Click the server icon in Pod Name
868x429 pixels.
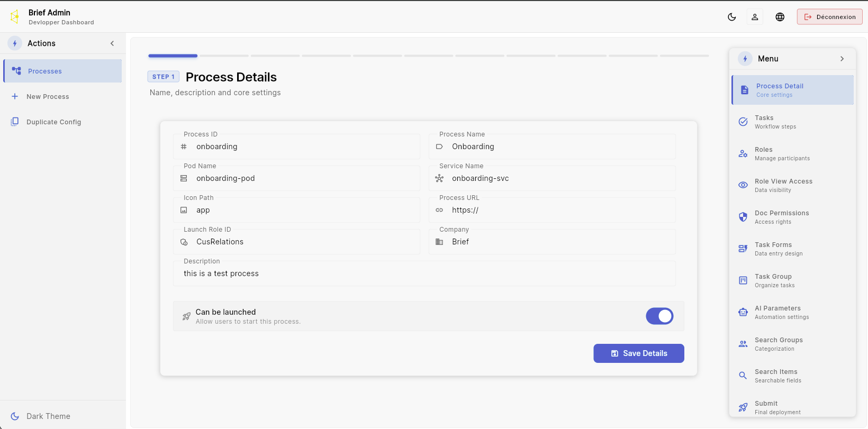tap(184, 178)
